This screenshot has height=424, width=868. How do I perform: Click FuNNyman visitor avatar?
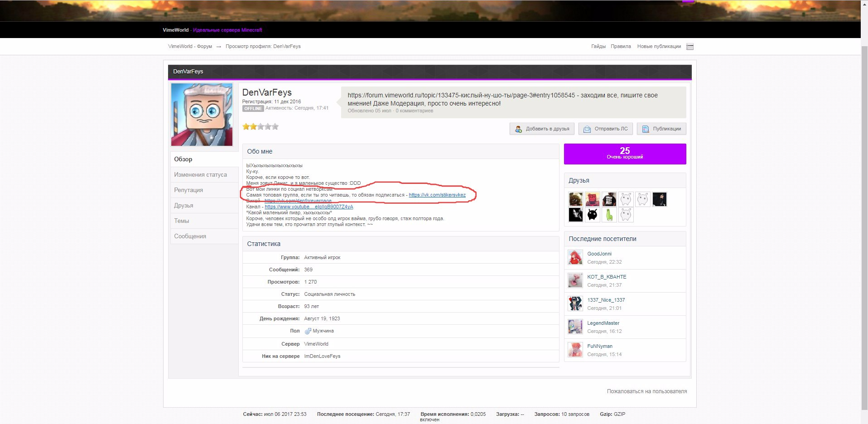(575, 350)
